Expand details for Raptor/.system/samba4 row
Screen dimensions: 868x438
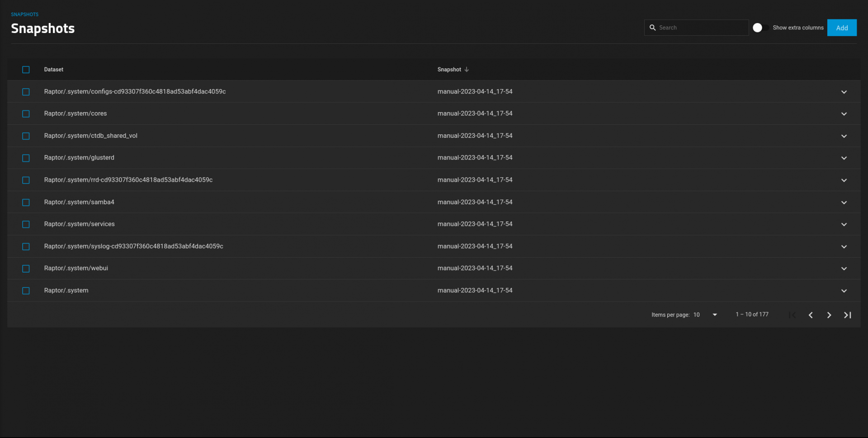click(x=844, y=203)
